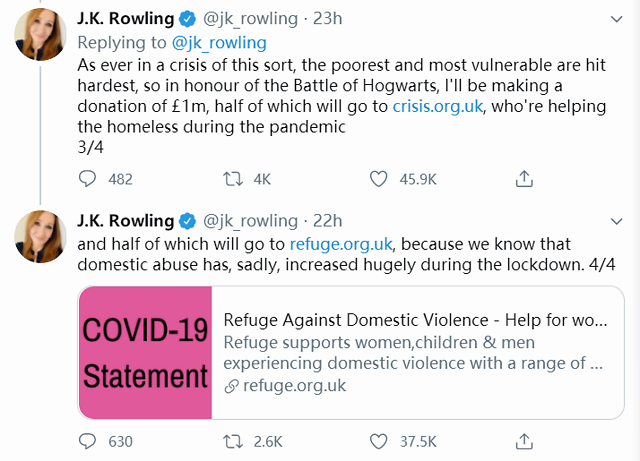Share the 4/4 refuge donation tweet
Image resolution: width=640 pixels, height=461 pixels.
pos(523,440)
